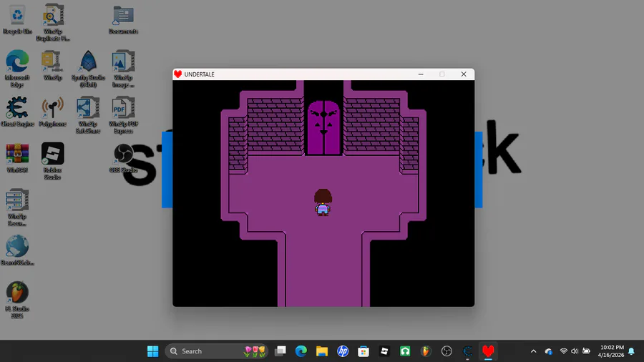
Task: Switch to OBS Studio in the taskbar
Action: pyautogui.click(x=447, y=351)
